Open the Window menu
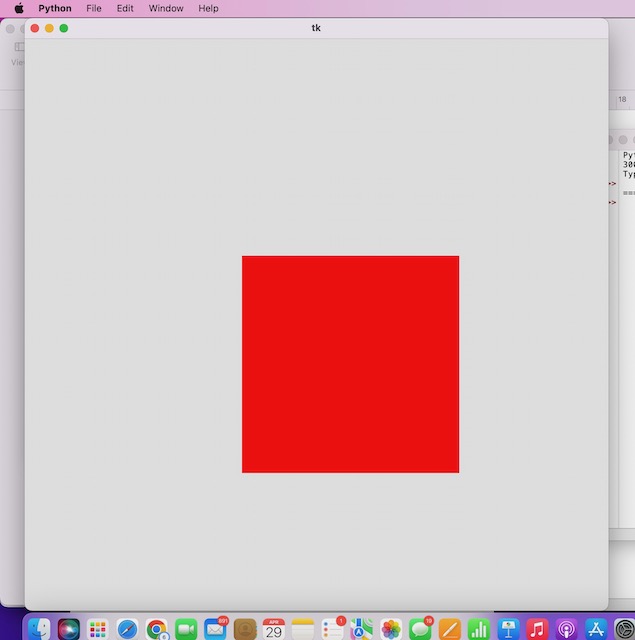635x640 pixels. 166,8
